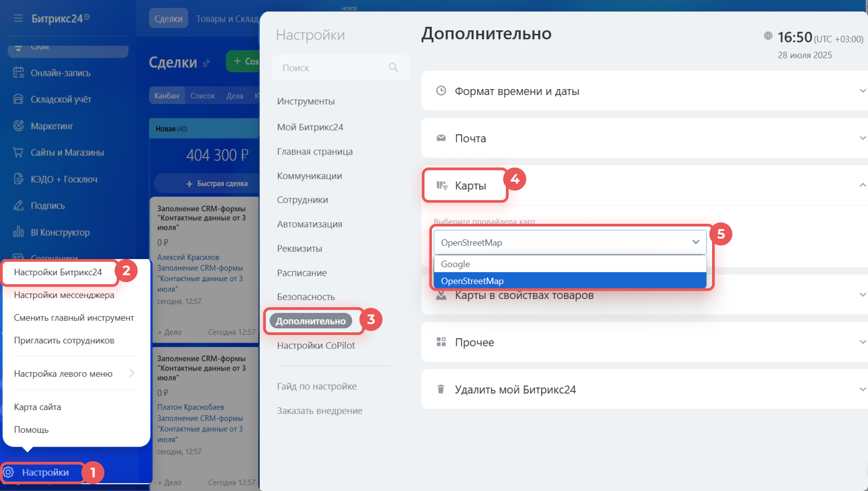Click the green Создать button

pyautogui.click(x=243, y=61)
